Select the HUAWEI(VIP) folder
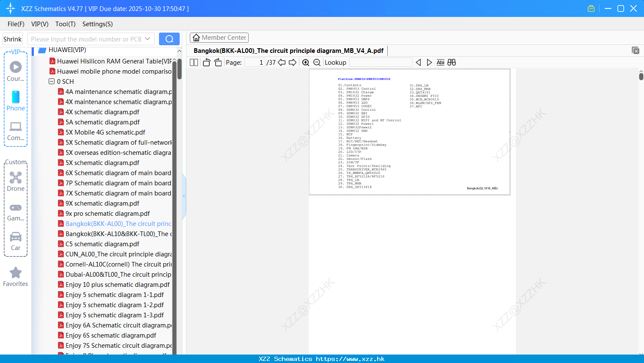 [x=67, y=50]
